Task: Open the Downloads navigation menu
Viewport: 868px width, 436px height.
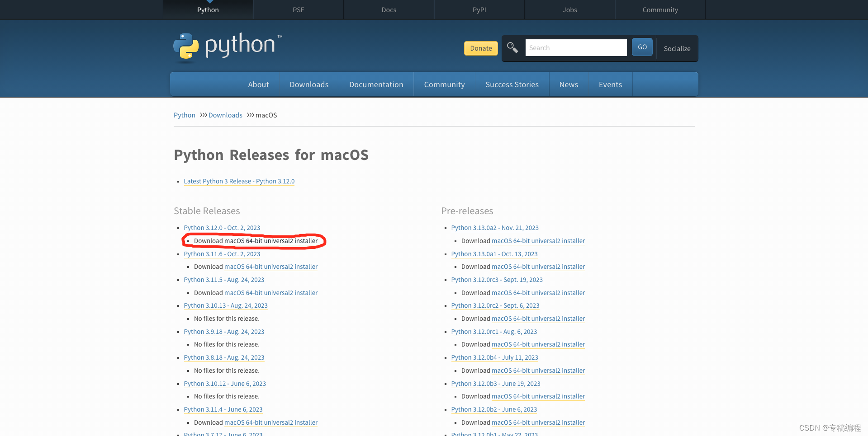Action: [x=309, y=84]
